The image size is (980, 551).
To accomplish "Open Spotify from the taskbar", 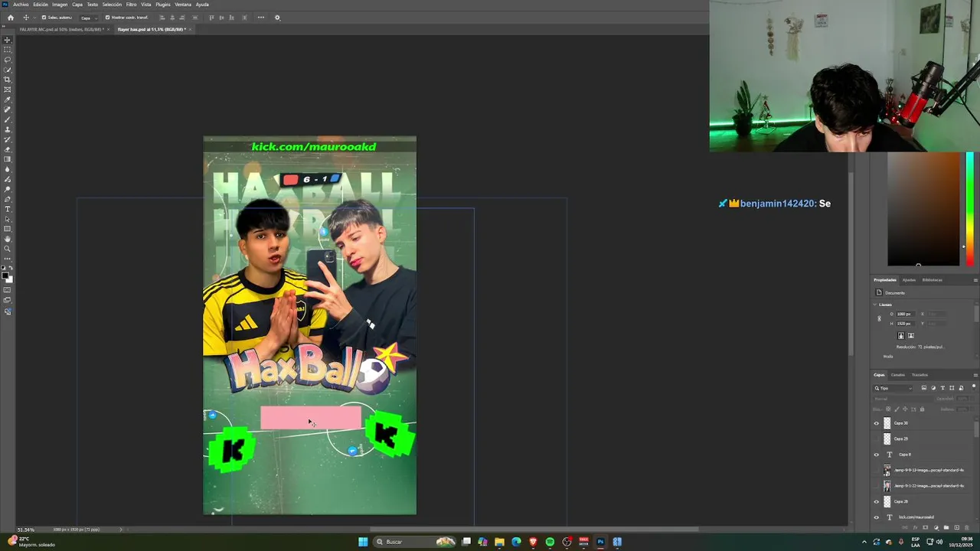I will point(550,542).
